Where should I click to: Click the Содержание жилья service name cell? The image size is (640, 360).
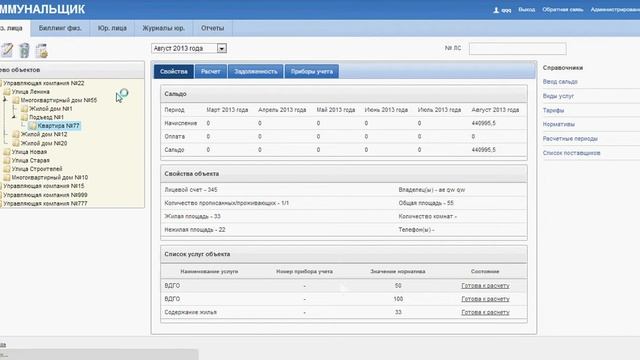click(x=191, y=312)
